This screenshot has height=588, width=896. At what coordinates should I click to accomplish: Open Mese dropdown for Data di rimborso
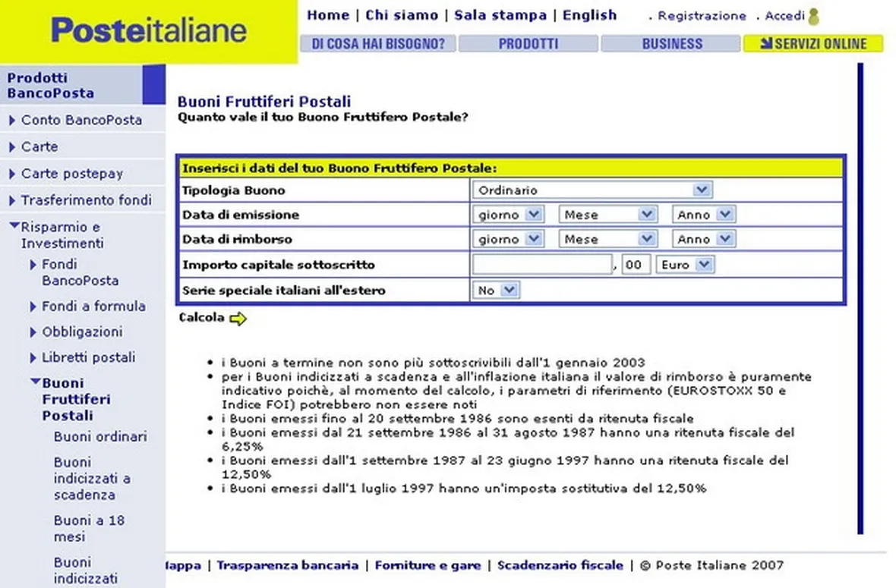(x=607, y=239)
